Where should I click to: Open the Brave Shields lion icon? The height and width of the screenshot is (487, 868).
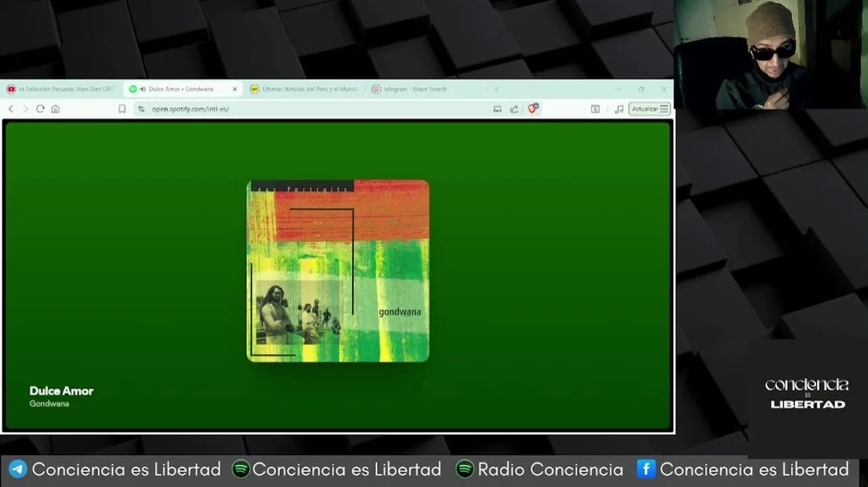(533, 109)
